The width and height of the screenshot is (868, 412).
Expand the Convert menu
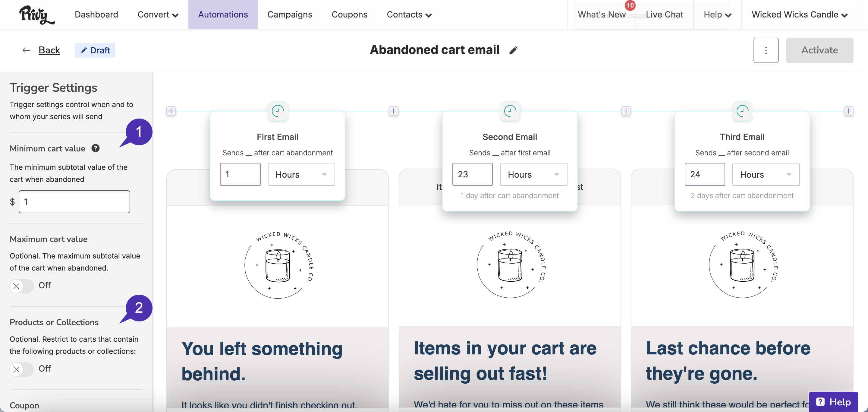(x=158, y=14)
